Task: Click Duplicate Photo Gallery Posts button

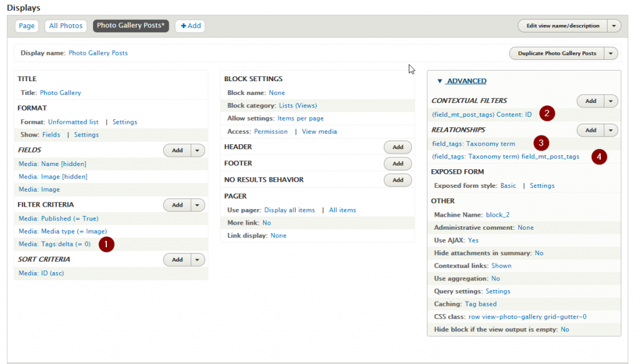Action: 557,54
